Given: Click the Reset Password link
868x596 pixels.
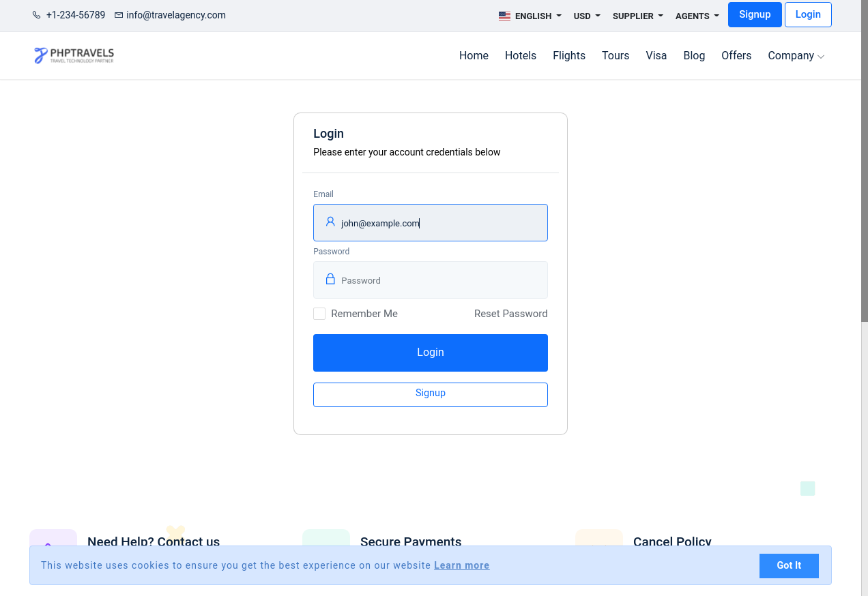Looking at the screenshot, I should [510, 314].
